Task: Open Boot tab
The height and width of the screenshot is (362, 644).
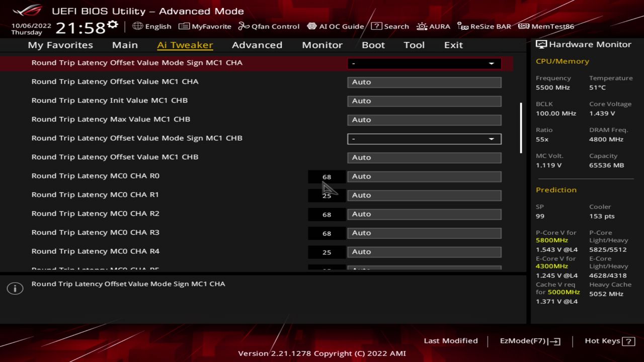Action: [x=373, y=45]
